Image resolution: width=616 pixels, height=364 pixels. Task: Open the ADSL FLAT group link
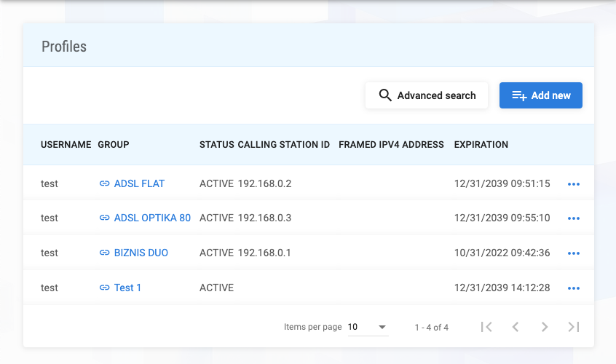coord(139,183)
